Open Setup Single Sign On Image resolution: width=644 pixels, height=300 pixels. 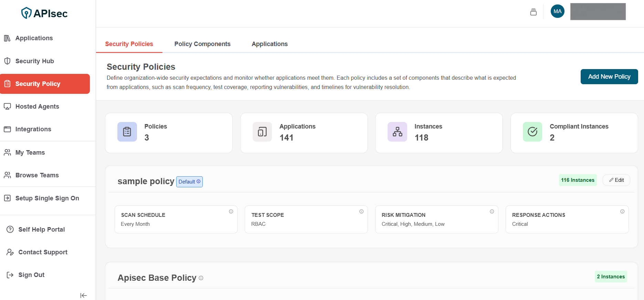(x=47, y=198)
